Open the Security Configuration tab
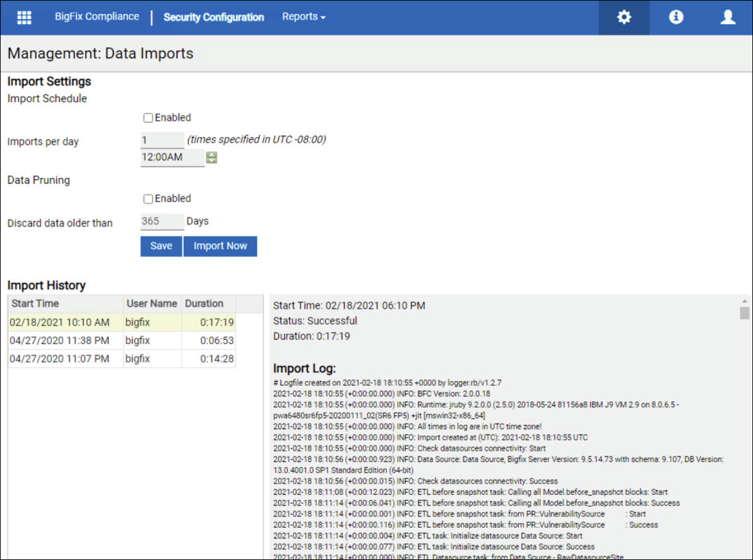 coord(213,17)
